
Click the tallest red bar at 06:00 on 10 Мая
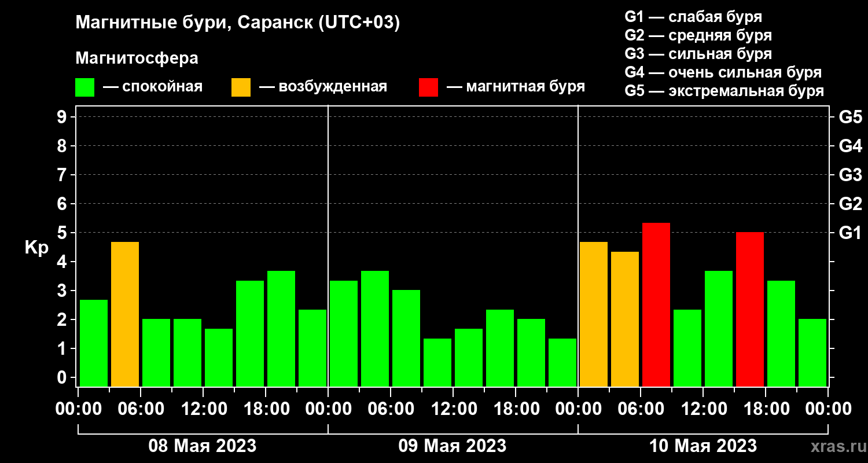[x=656, y=304]
